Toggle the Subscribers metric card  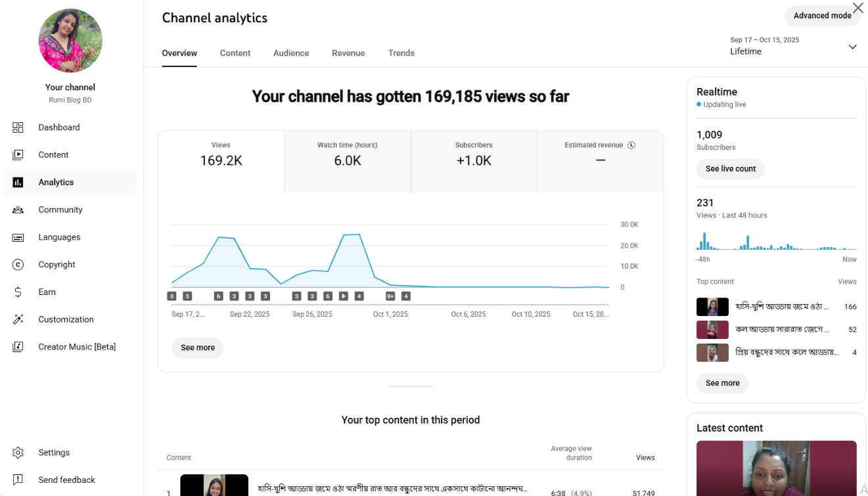tap(474, 158)
